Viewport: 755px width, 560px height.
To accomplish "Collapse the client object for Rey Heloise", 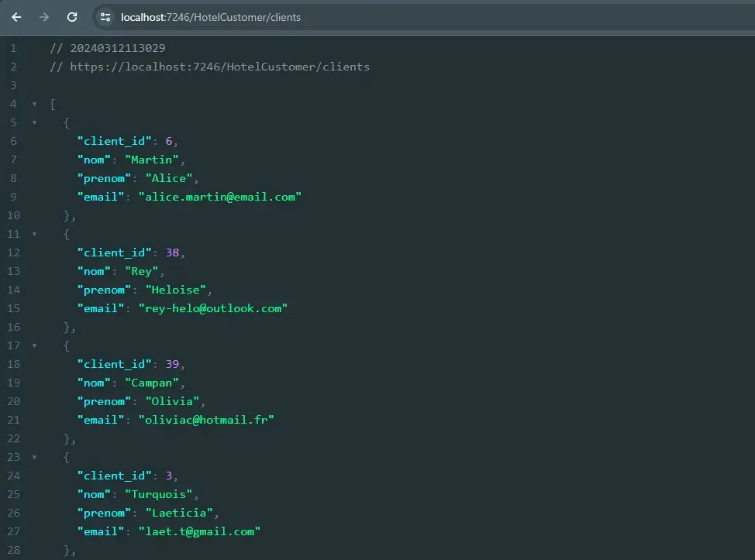I will coord(34,234).
